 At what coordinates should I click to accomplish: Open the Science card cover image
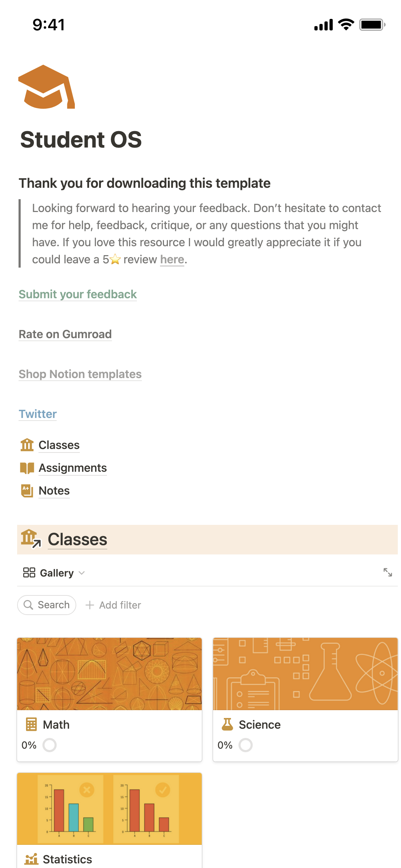pos(305,674)
